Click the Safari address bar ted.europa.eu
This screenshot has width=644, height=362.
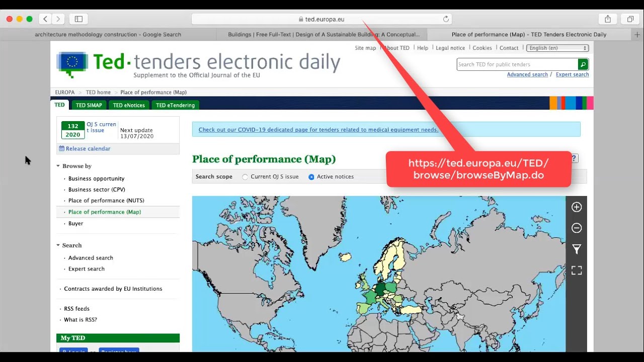[321, 19]
